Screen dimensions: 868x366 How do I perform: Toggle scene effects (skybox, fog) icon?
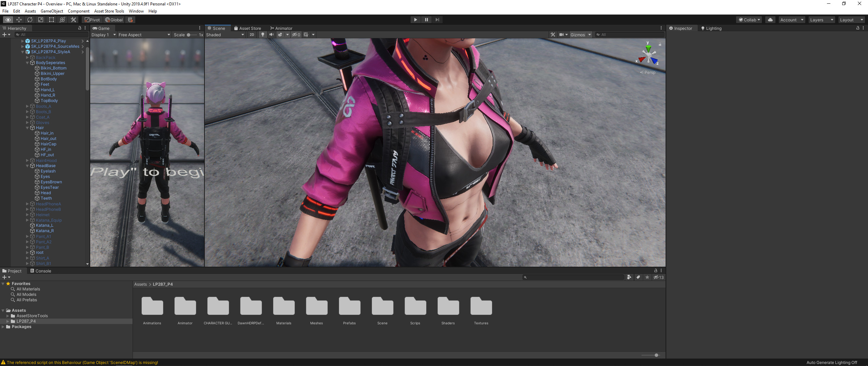[280, 35]
